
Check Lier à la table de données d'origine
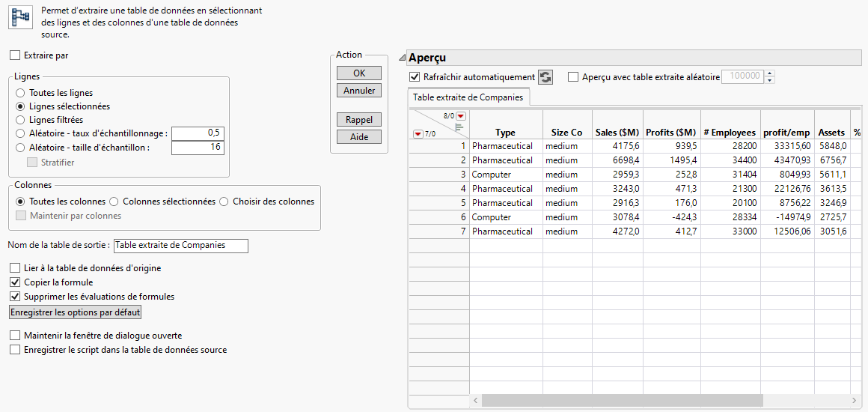pyautogui.click(x=16, y=268)
